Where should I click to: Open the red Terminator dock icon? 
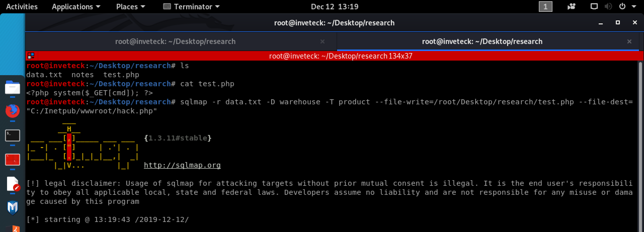click(12, 160)
